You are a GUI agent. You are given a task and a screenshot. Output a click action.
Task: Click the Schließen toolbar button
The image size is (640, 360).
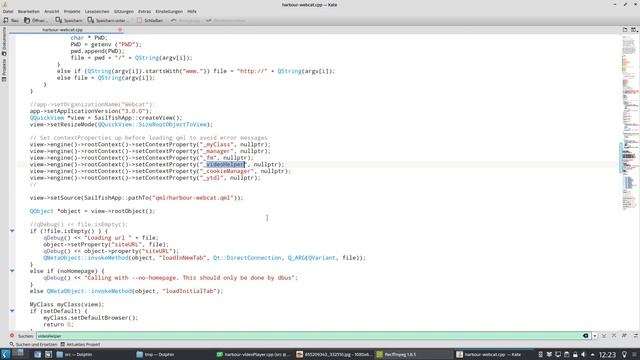tap(149, 20)
